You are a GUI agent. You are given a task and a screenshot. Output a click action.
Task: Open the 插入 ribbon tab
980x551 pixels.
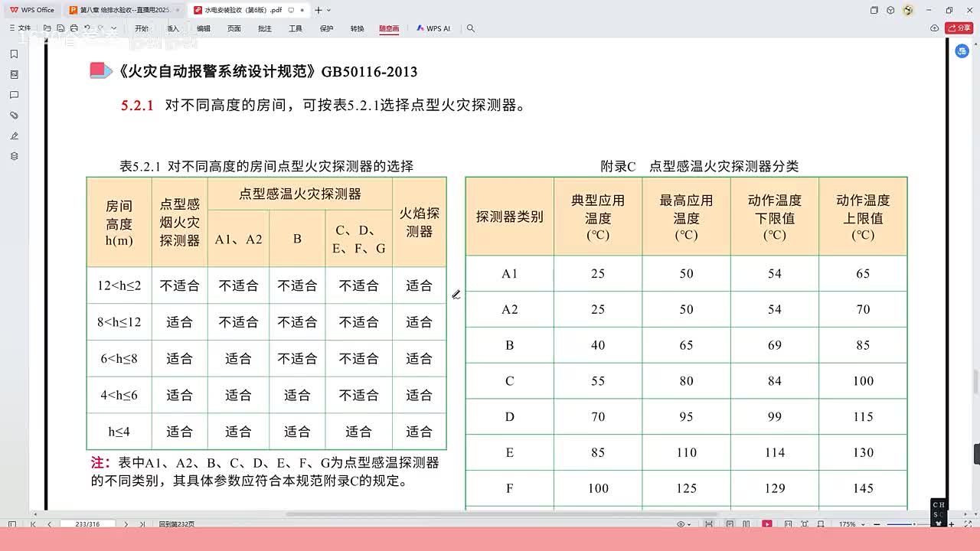tap(173, 28)
